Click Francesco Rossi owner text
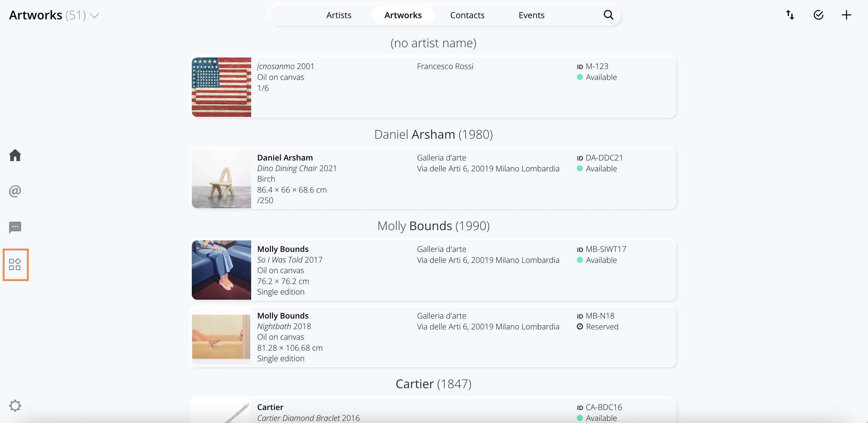The width and height of the screenshot is (868, 423). coord(445,66)
